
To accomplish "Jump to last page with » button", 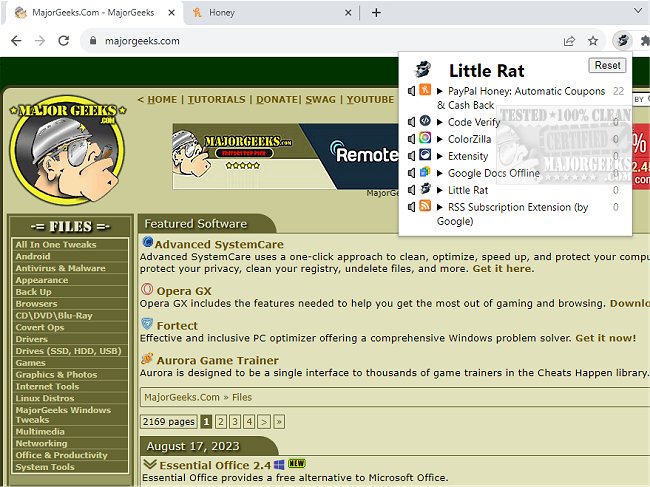I will tap(279, 422).
